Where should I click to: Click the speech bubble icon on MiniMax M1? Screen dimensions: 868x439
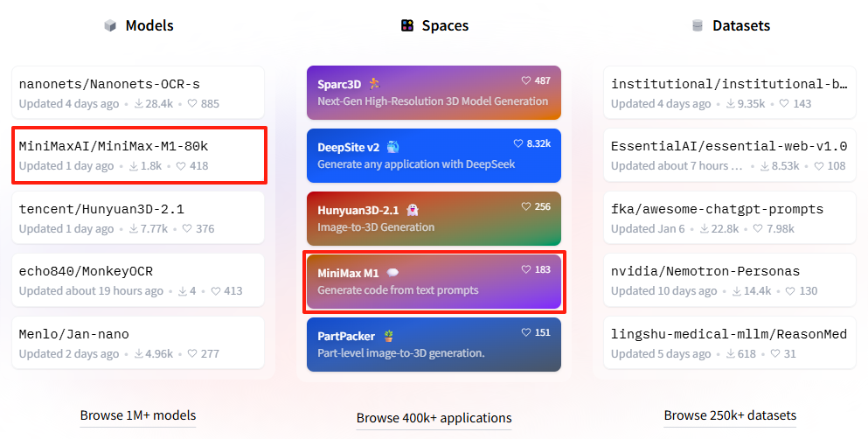392,272
